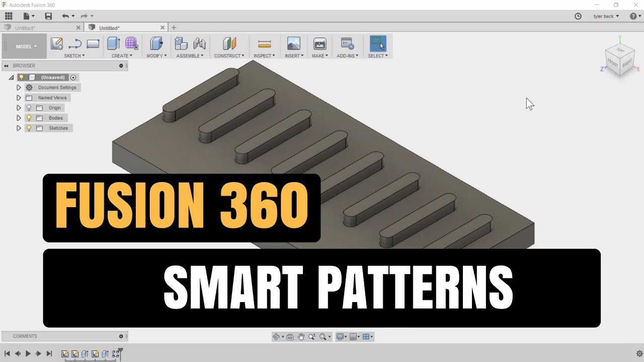Click the FRONT face of the ViewCube
The width and height of the screenshot is (644, 362).
pyautogui.click(x=613, y=64)
